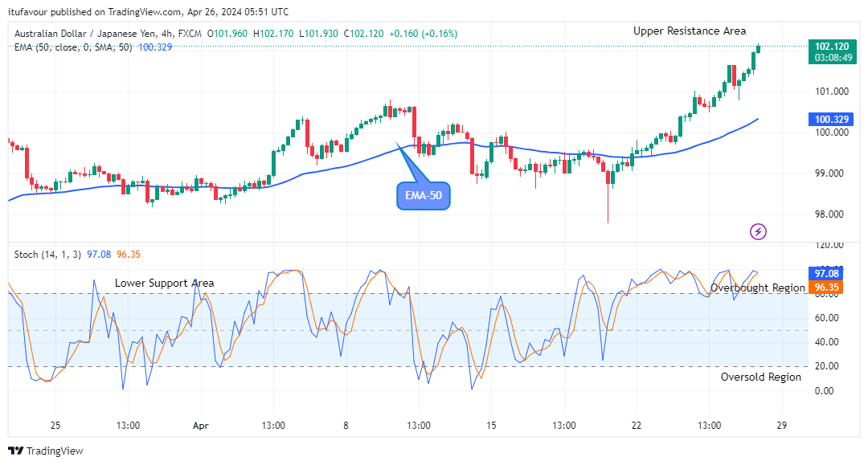Click the Apr date label on time axis
868x465 pixels.
point(200,426)
